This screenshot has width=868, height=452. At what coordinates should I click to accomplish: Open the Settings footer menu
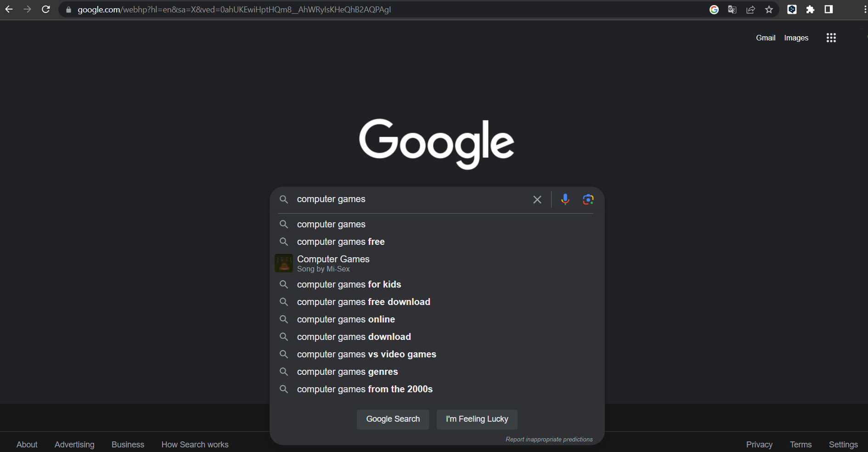pyautogui.click(x=843, y=445)
